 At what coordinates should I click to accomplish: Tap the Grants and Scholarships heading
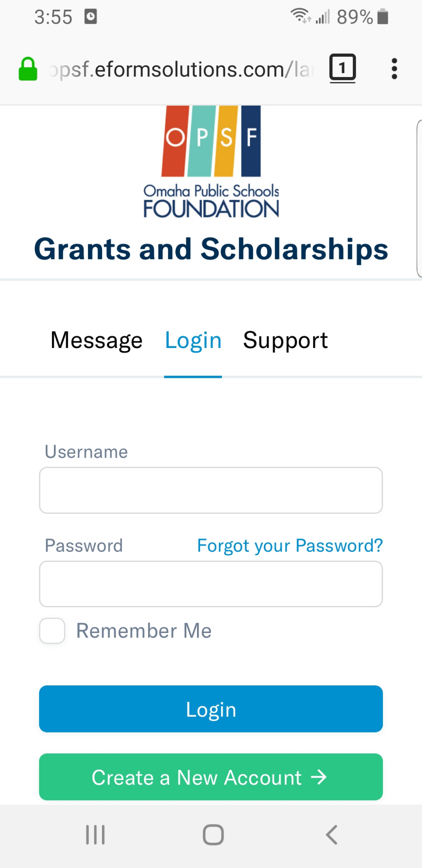point(211,249)
